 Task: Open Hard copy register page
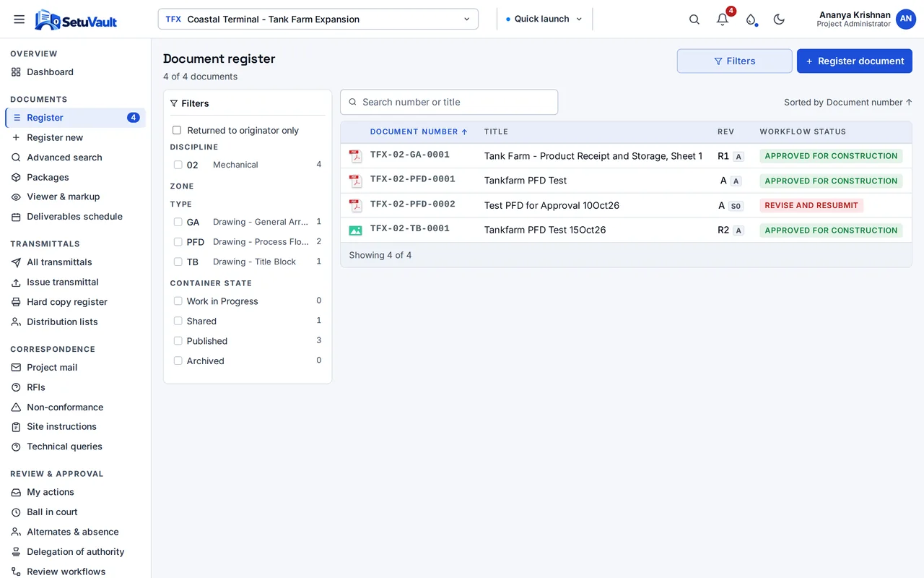click(x=76, y=302)
